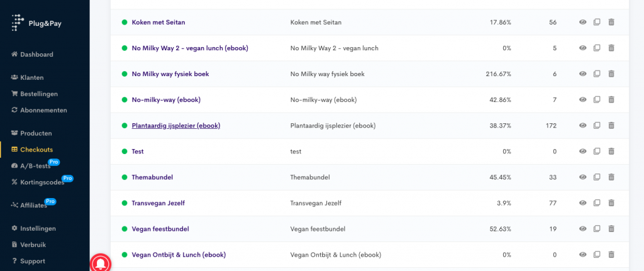View the No-milky-way (ebook) checkout
The width and height of the screenshot is (644, 271).
583,99
